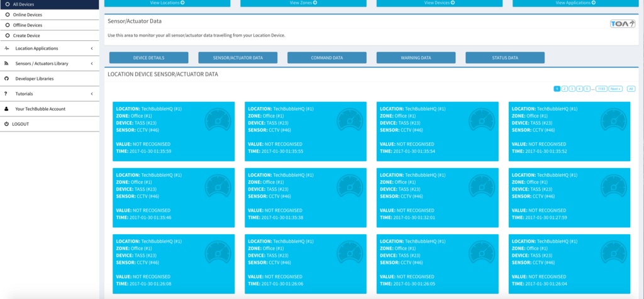Click time text 2017-01-30 01:35:55
Image resolution: width=644 pixels, height=299 pixels.
pos(282,151)
